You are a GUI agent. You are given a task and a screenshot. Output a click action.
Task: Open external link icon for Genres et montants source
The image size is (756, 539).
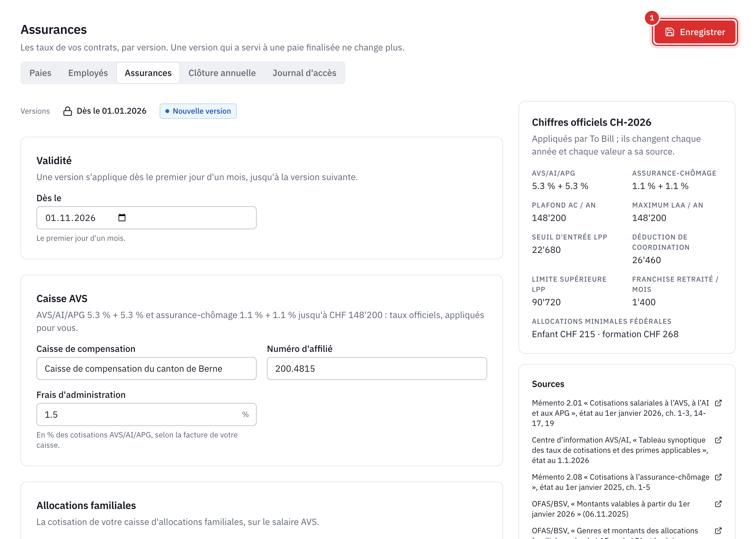tap(718, 531)
